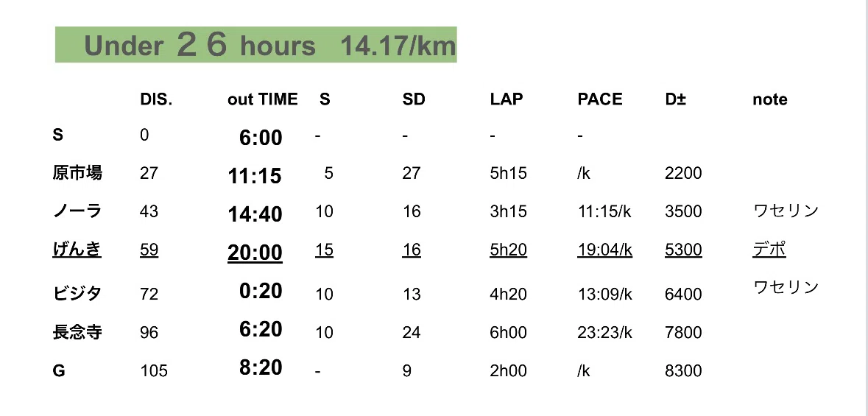This screenshot has height=416, width=868.
Task: Select the 8:20 goal time cell
Action: coord(261,367)
